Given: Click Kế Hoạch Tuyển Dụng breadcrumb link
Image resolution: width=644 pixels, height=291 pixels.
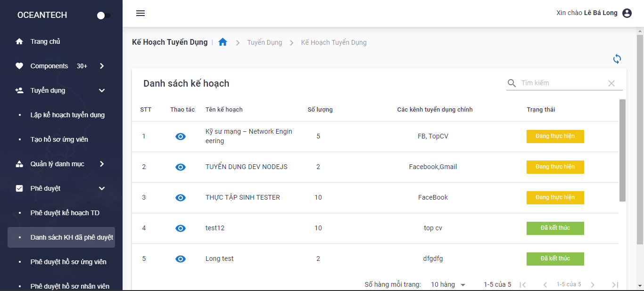Looking at the screenshot, I should (334, 42).
